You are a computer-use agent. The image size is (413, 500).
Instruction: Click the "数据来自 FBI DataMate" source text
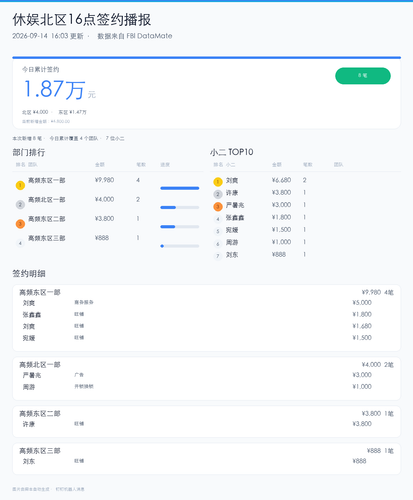pyautogui.click(x=135, y=36)
